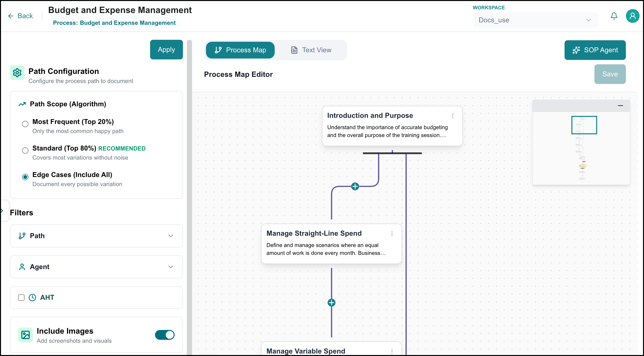Click the branch icon on Process Map tab
Screen dimensions: 644x356
click(x=218, y=50)
